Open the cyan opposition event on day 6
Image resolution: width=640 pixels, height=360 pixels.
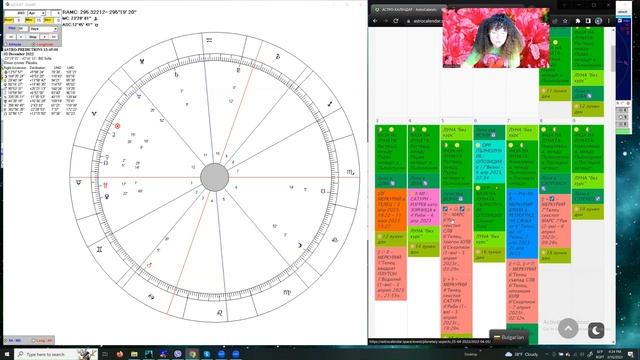[x=489, y=162]
